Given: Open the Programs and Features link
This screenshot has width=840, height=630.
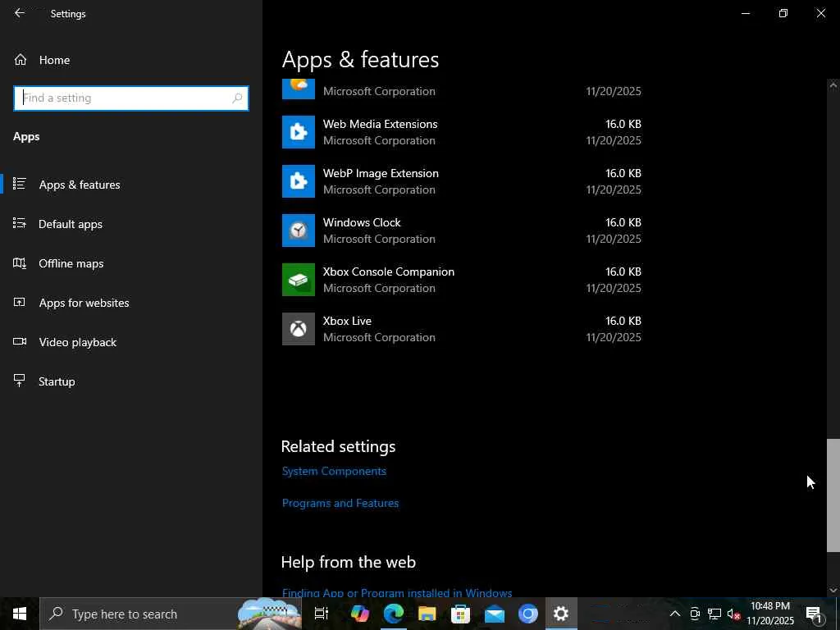Looking at the screenshot, I should click(340, 504).
